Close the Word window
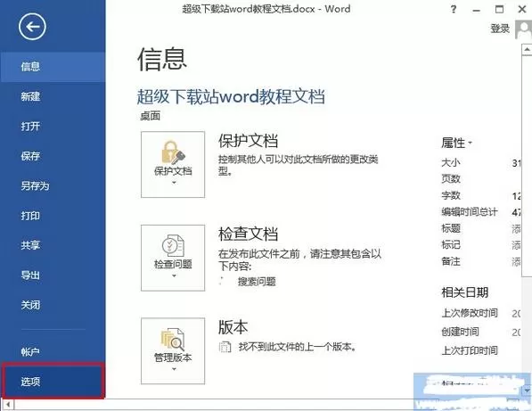 pyautogui.click(x=522, y=9)
